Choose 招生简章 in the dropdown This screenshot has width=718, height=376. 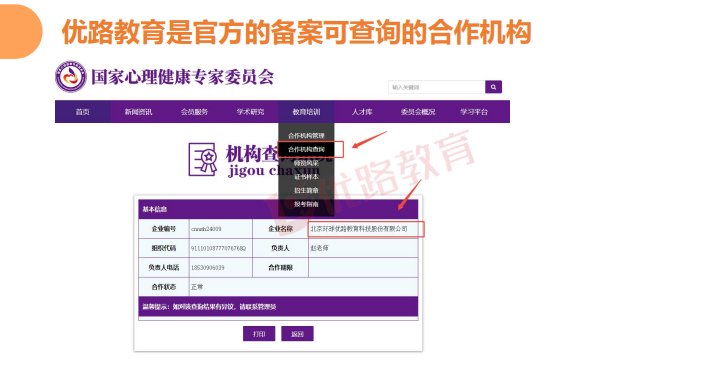pos(306,191)
